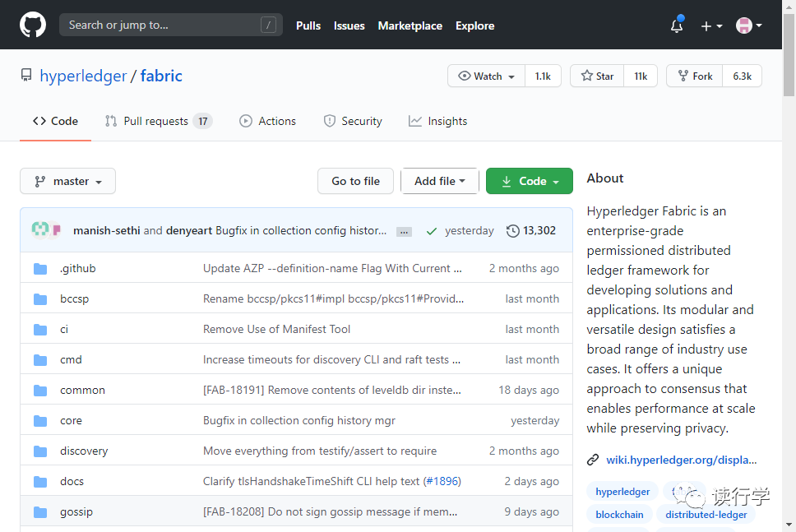Switch to the Actions tab
Viewport: 796px width, 532px height.
click(267, 122)
